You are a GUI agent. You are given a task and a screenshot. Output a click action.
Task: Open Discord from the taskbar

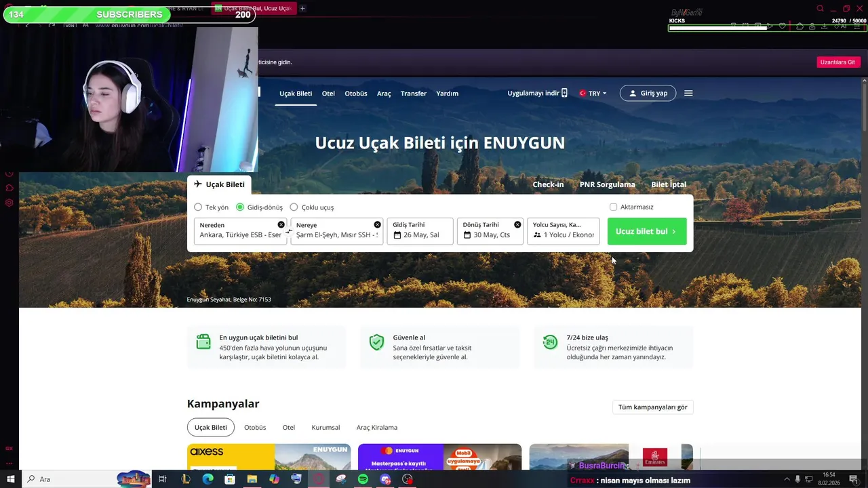coord(385,479)
